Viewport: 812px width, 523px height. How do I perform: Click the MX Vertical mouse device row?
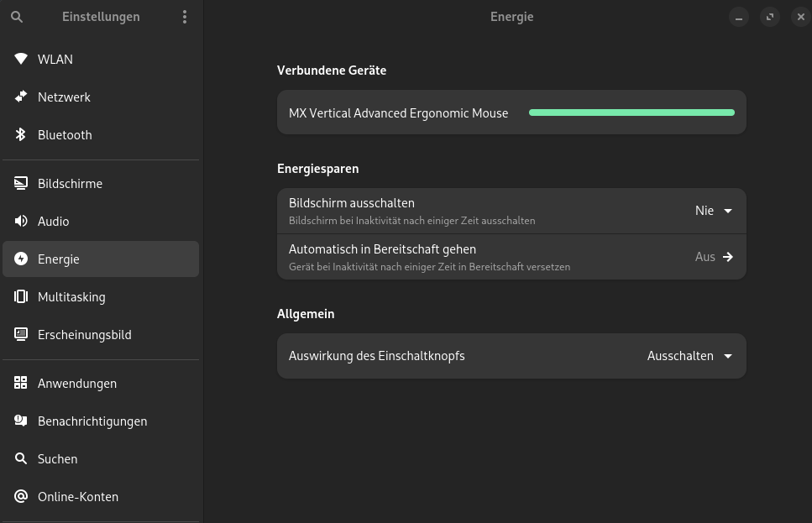[399, 112]
